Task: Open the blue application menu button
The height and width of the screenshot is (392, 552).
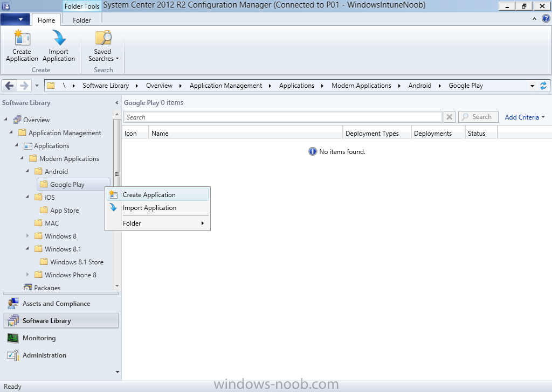Action: click(15, 19)
